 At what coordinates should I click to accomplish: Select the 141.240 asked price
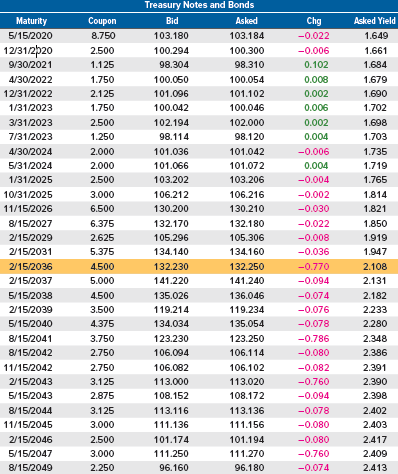(x=247, y=281)
